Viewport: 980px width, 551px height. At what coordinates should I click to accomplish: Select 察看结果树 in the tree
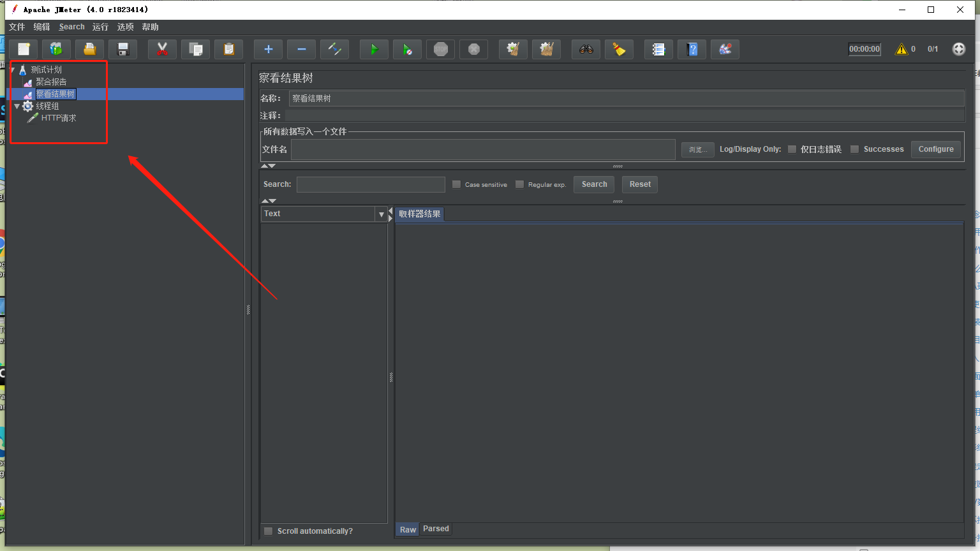point(56,94)
